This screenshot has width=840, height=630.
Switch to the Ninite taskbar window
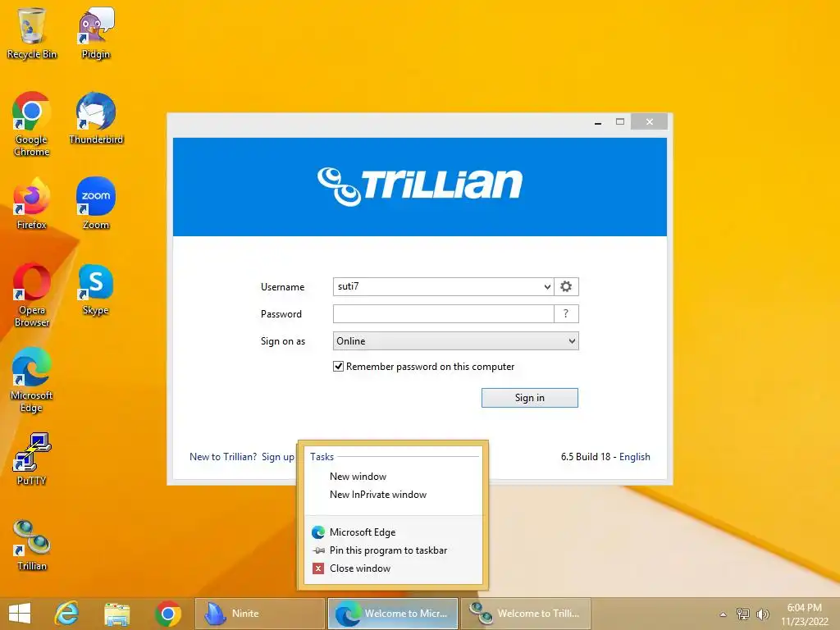(x=260, y=614)
